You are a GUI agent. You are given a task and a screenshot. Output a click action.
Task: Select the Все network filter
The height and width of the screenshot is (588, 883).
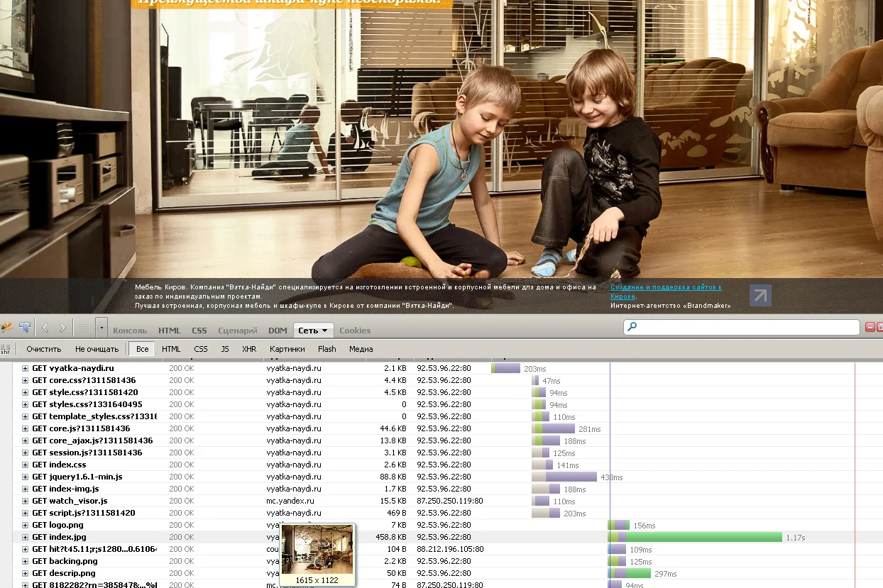143,349
